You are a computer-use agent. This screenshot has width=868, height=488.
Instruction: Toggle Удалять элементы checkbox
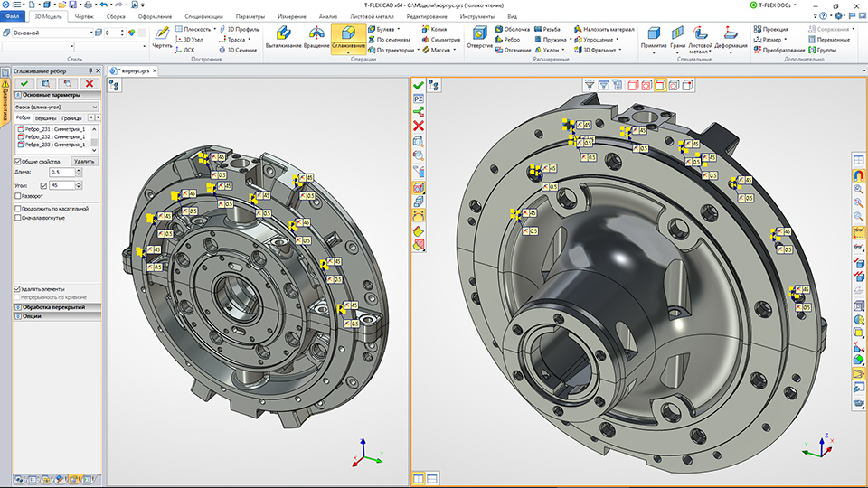(x=18, y=289)
